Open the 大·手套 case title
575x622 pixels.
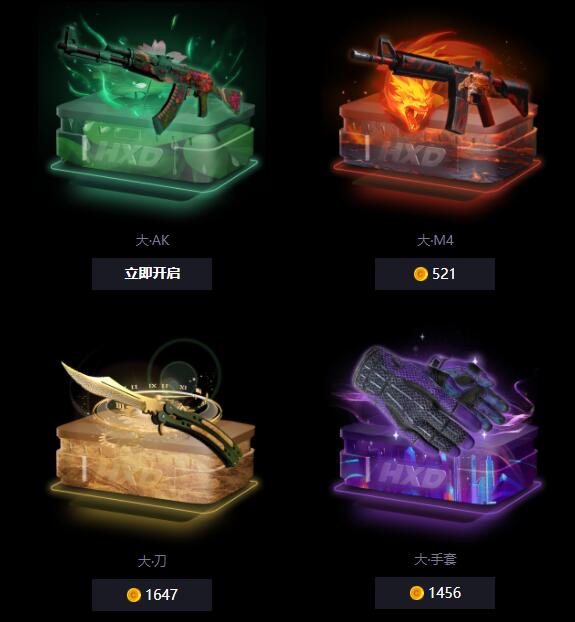[435, 559]
